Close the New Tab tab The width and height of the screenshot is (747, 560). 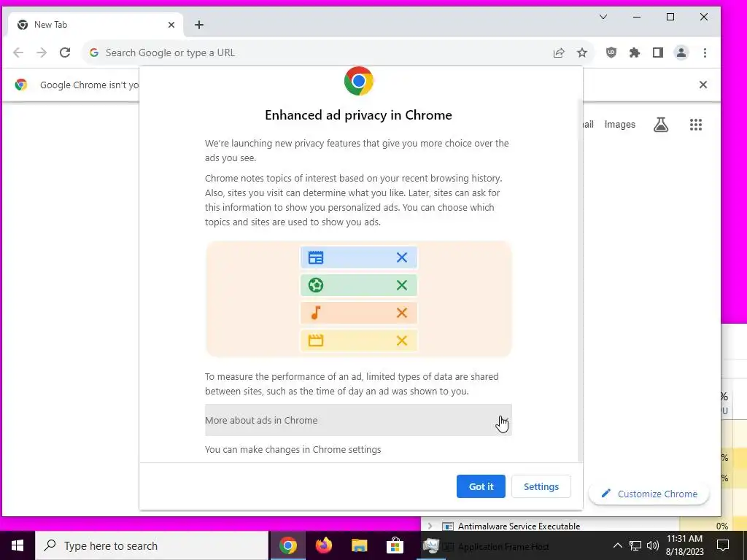[171, 25]
